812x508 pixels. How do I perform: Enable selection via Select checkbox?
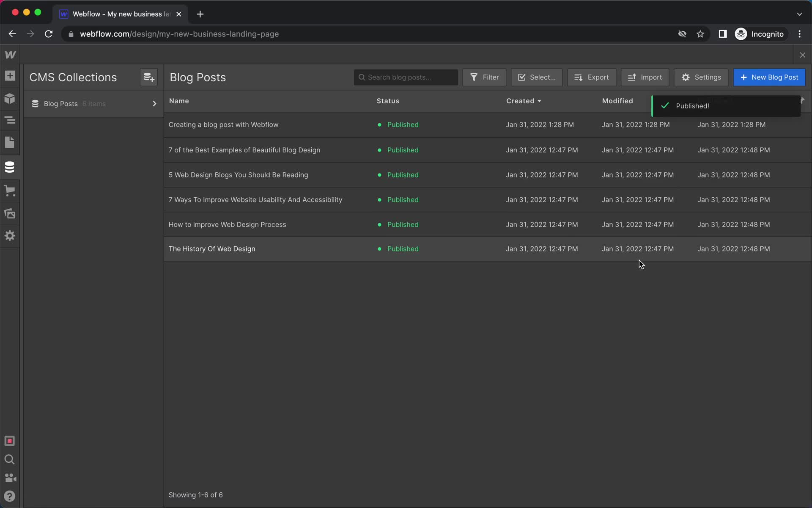tap(537, 77)
